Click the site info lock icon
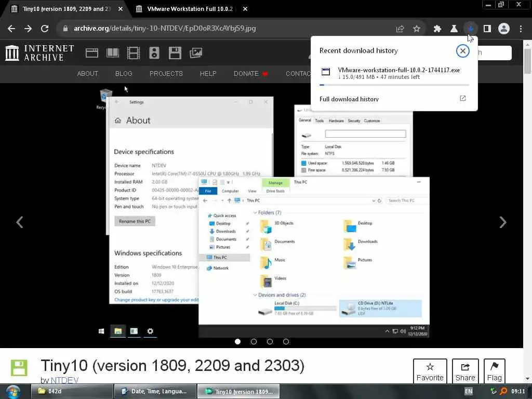Viewport: 532px width, 399px height. [65, 29]
